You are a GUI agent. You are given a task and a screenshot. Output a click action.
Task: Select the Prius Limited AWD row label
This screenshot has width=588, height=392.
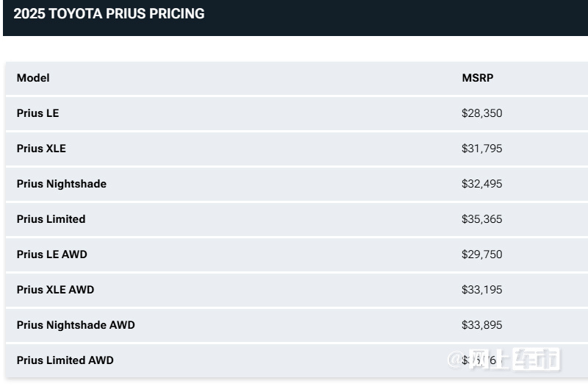pyautogui.click(x=65, y=360)
